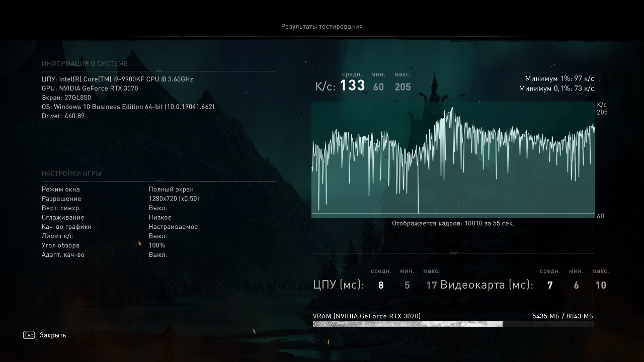The height and width of the screenshot is (362, 644).
Task: Click the "Выкл." value for Верт. синхр.
Action: (158, 208)
